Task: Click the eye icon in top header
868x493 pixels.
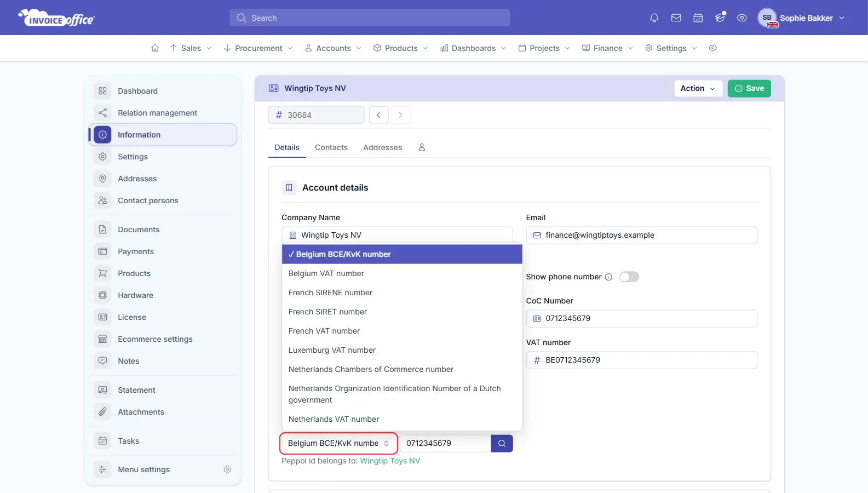Action: pyautogui.click(x=742, y=18)
